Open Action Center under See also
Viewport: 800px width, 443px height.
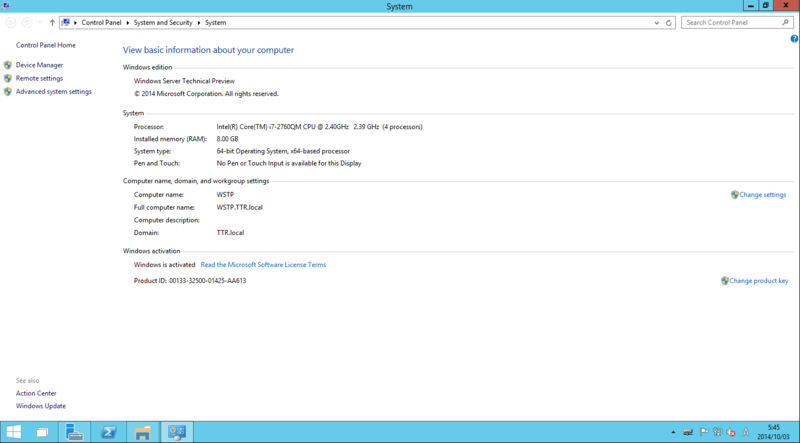pyautogui.click(x=36, y=393)
